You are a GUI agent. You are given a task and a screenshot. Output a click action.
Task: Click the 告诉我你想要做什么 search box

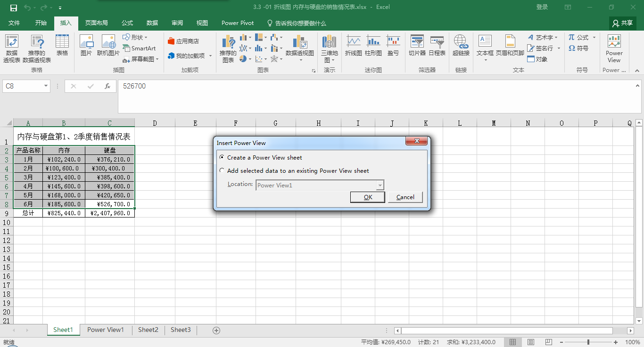[x=297, y=23]
